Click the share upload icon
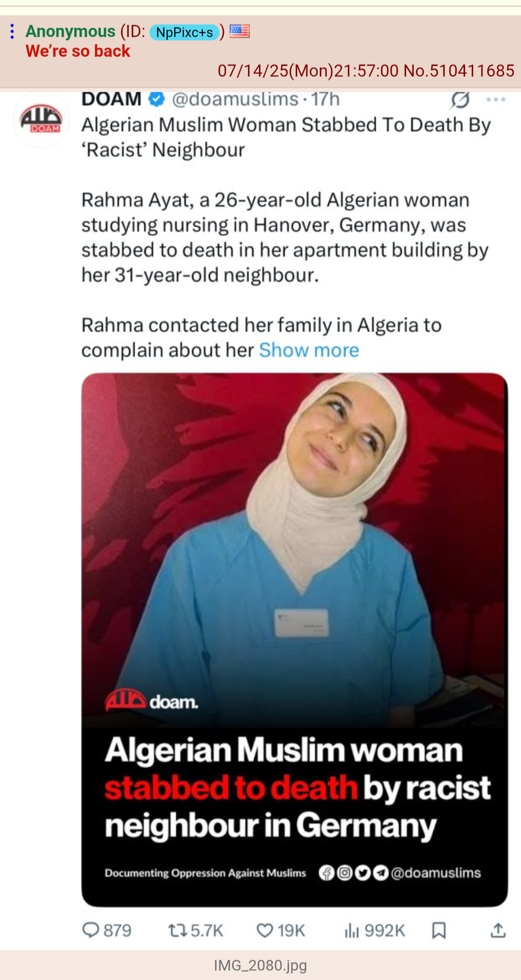 click(x=498, y=930)
